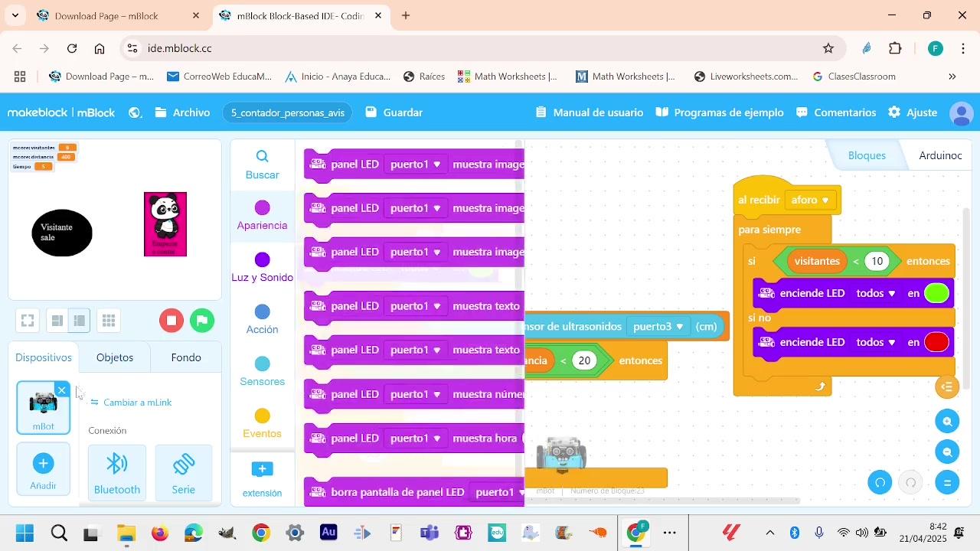This screenshot has width=980, height=551.
Task: Zoom out the script workspace
Action: coord(947,452)
